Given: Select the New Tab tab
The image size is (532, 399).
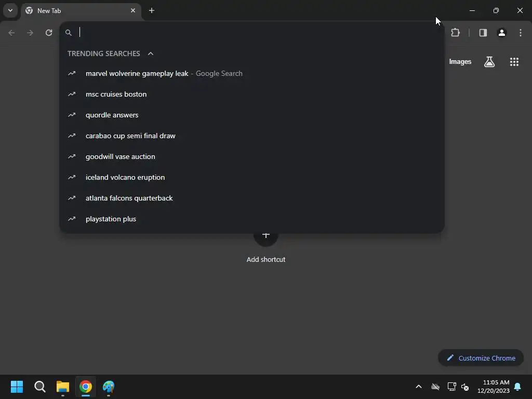Looking at the screenshot, I should (81, 11).
